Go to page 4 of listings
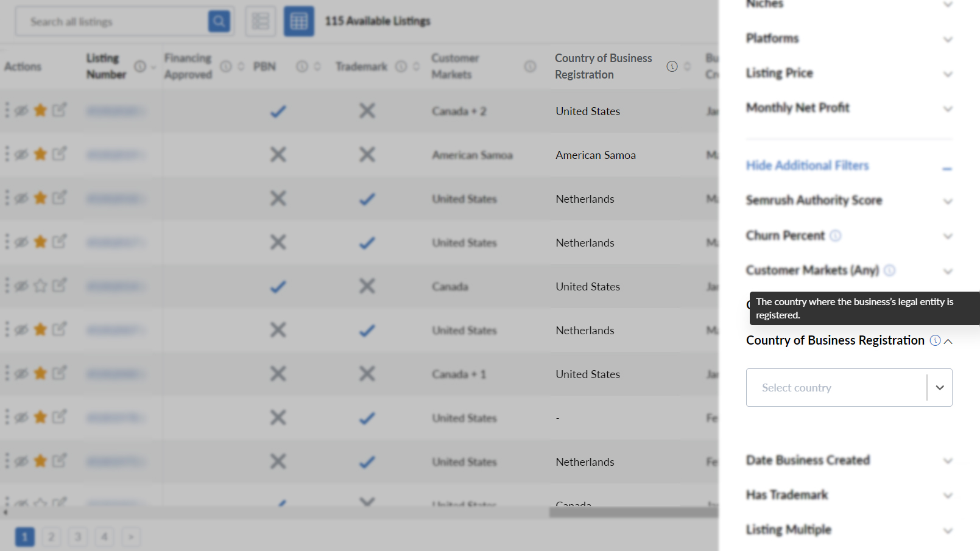 click(x=104, y=536)
